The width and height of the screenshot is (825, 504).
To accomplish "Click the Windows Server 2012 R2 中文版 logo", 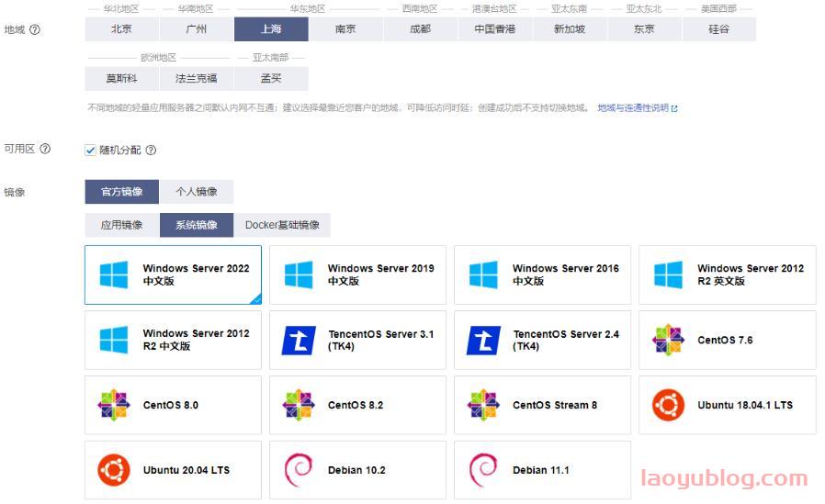I will (114, 340).
